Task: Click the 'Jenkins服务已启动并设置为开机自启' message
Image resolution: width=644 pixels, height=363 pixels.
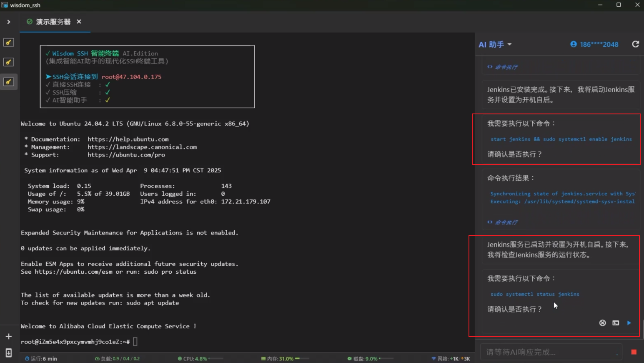Action: [558, 250]
